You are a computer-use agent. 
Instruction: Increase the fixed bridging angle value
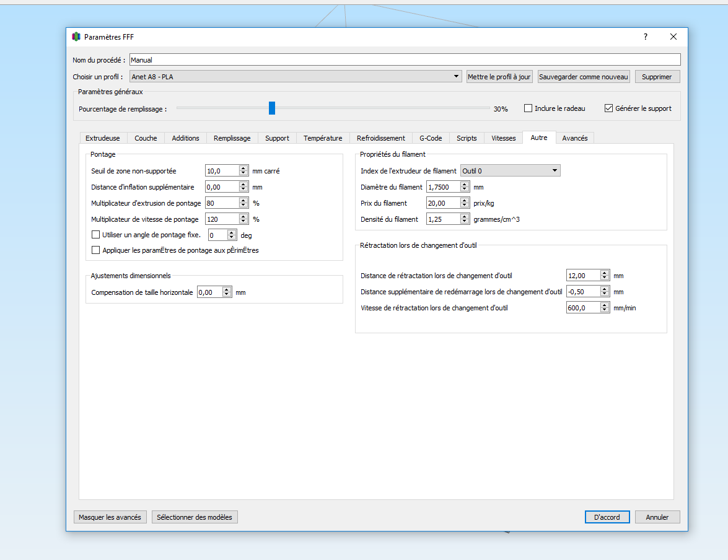(232, 232)
